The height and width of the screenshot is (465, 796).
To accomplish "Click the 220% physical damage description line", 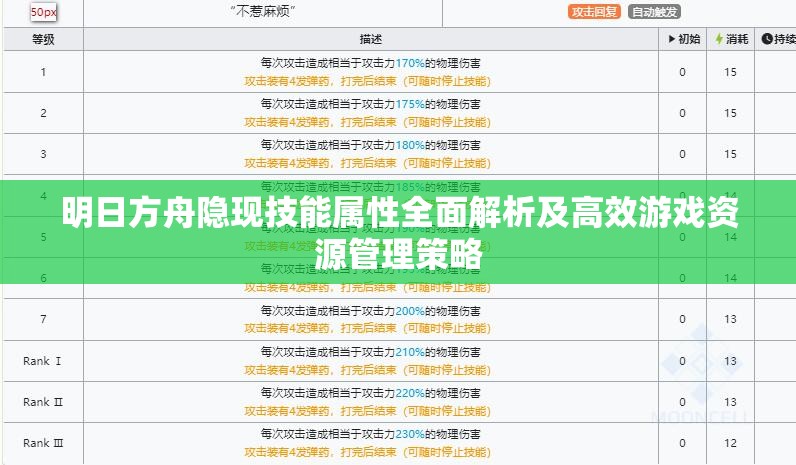I will pyautogui.click(x=371, y=393).
